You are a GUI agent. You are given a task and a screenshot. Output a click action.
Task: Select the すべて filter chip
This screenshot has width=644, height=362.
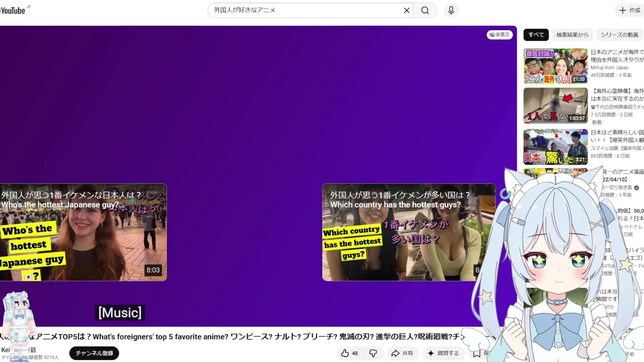536,35
